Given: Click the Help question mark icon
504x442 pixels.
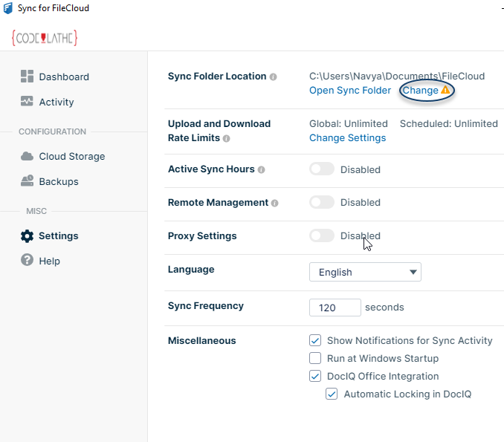Looking at the screenshot, I should pyautogui.click(x=27, y=260).
